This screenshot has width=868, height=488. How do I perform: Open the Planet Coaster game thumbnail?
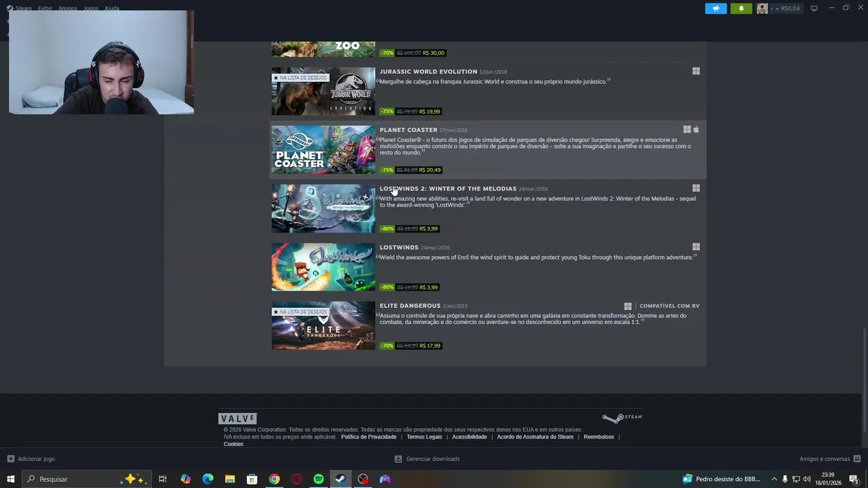[323, 150]
